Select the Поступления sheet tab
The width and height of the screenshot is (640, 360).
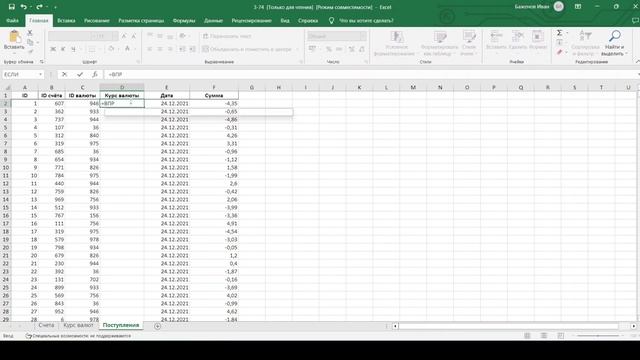pos(121,325)
